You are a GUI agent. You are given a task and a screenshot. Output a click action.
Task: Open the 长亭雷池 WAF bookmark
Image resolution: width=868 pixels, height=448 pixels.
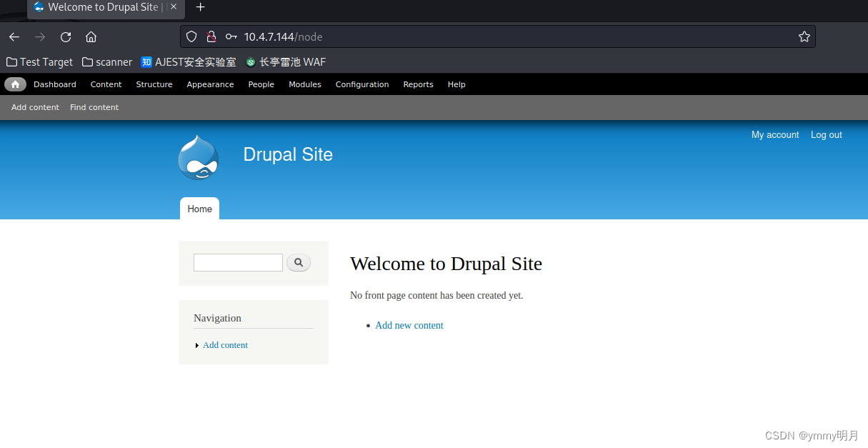pos(286,62)
